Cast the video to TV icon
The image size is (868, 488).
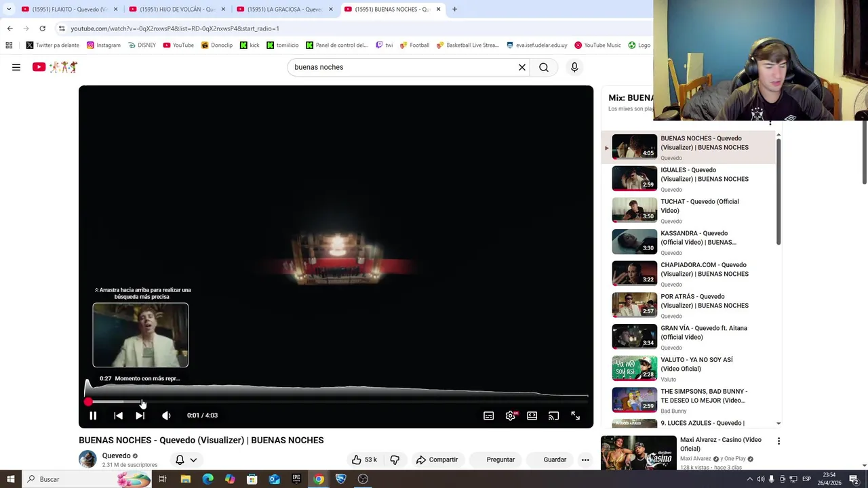click(553, 415)
